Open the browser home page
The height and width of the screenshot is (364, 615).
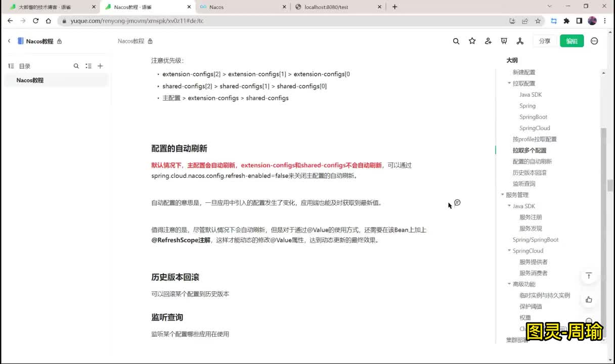pyautogui.click(x=48, y=21)
